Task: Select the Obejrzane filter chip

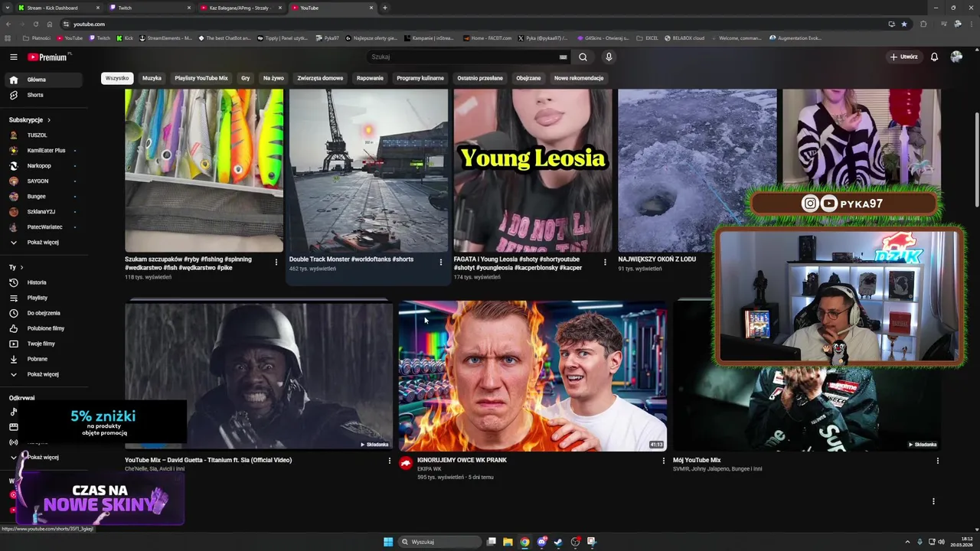Action: click(528, 78)
